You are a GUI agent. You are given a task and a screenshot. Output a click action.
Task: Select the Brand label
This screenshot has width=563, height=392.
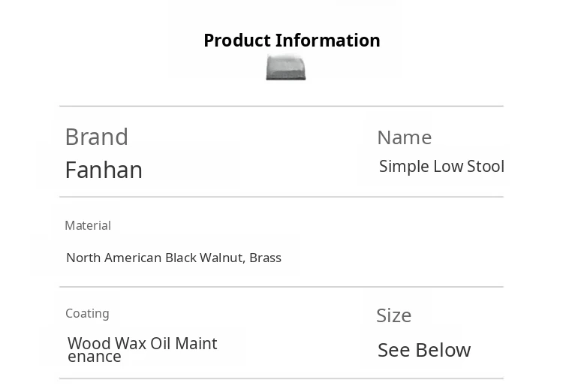click(x=96, y=137)
